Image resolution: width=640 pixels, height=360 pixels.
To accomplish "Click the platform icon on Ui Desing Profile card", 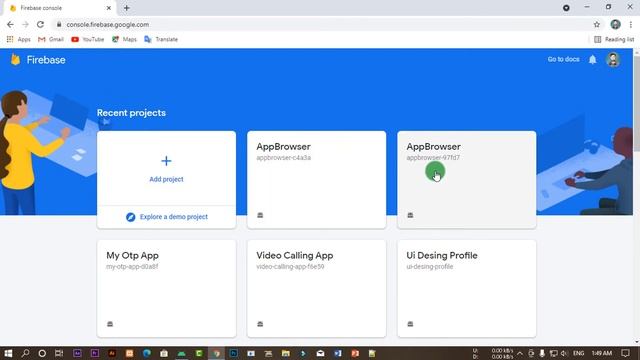I will click(x=410, y=324).
